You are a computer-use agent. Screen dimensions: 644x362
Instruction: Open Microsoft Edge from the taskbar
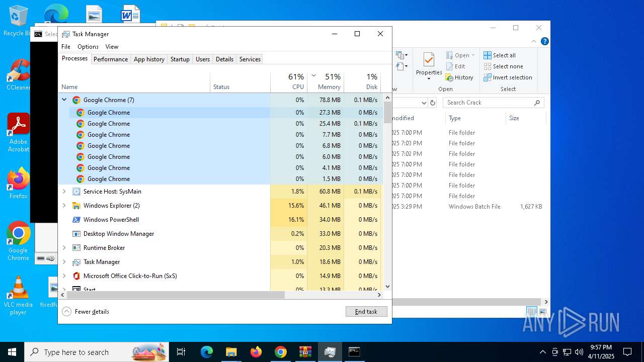[207, 352]
